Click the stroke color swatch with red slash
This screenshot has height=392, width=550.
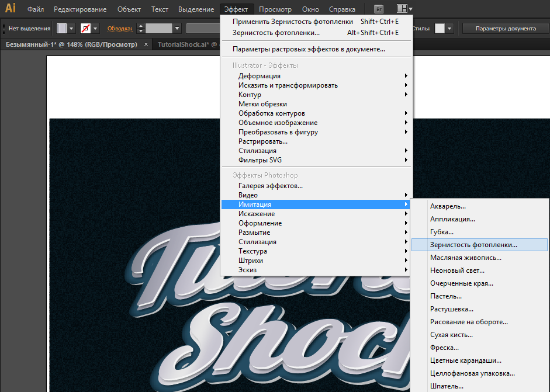pyautogui.click(x=85, y=29)
